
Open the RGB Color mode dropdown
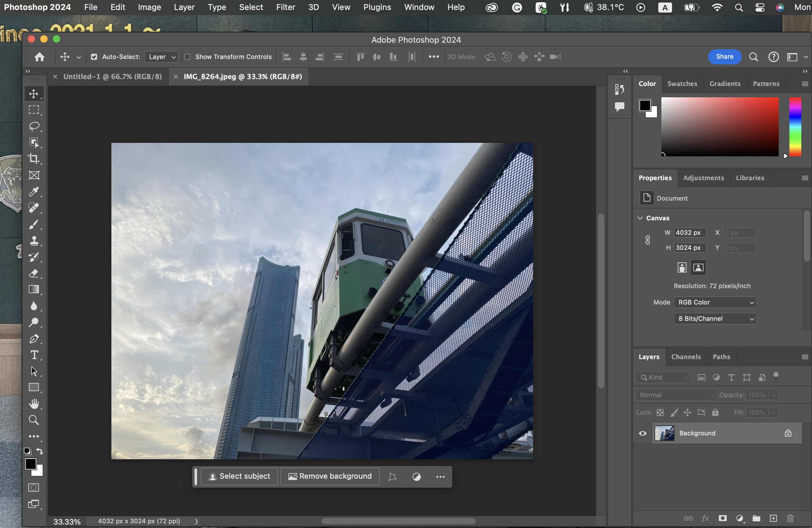pos(715,302)
